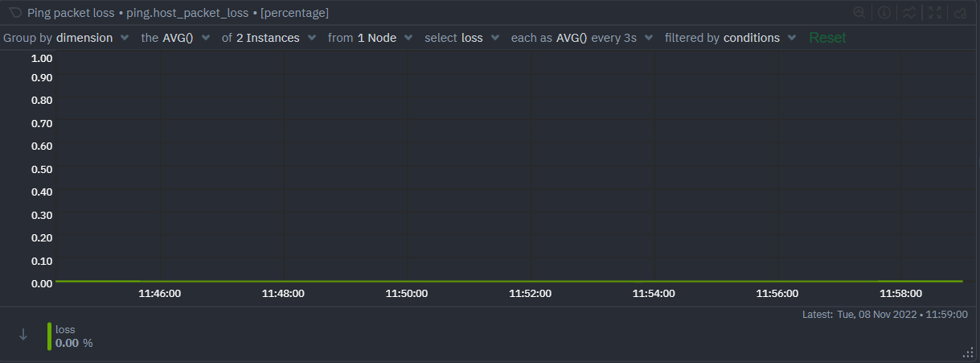
Task: Open the filtered by conditions dropdown
Action: pyautogui.click(x=758, y=38)
